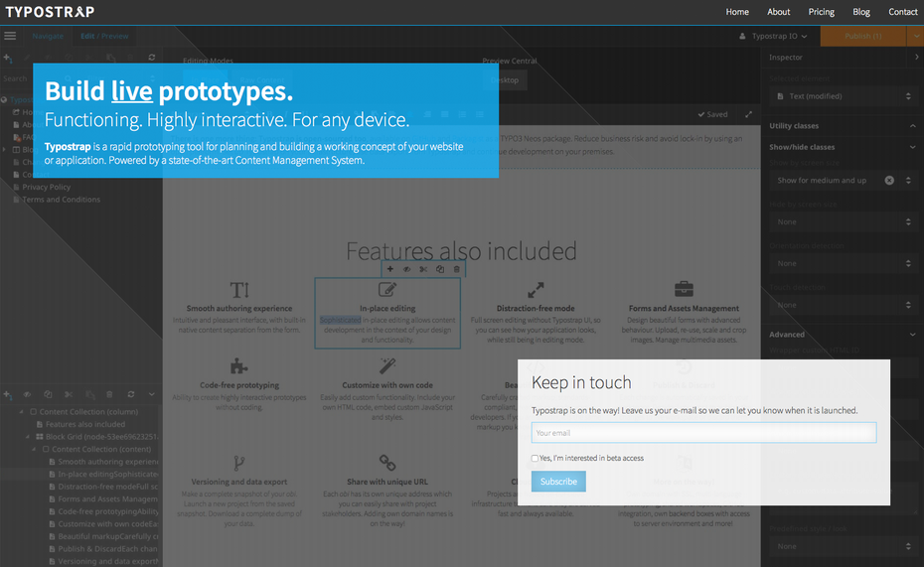Clear the 'Show for medium and up' selection
Viewport: 924px width, 567px height.
click(889, 180)
